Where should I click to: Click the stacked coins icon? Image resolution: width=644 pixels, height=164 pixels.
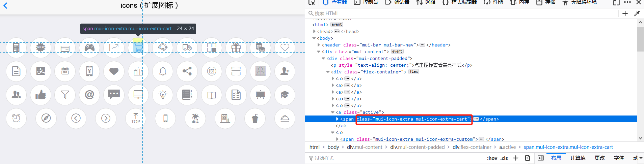(x=260, y=47)
